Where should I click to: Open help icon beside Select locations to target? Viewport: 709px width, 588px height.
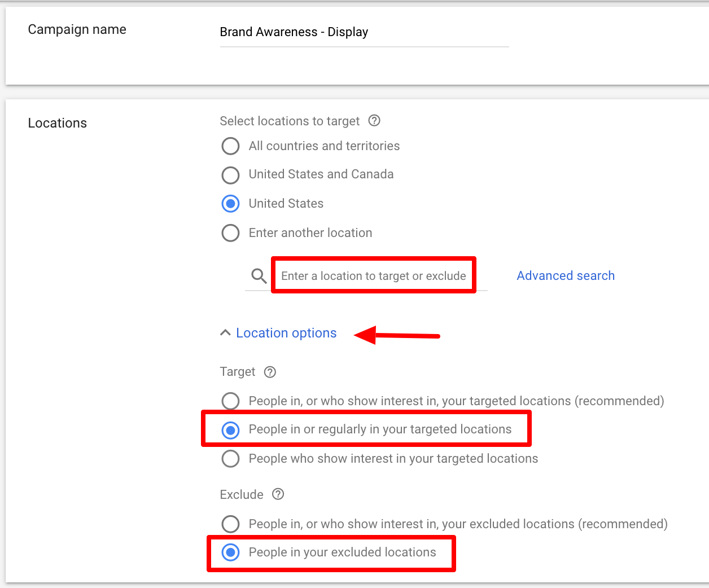(374, 121)
